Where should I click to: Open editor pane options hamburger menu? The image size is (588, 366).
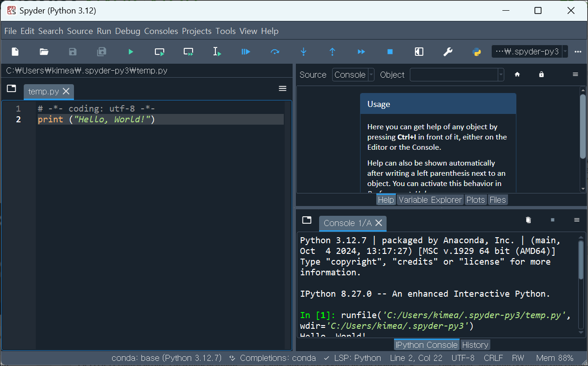click(x=282, y=88)
